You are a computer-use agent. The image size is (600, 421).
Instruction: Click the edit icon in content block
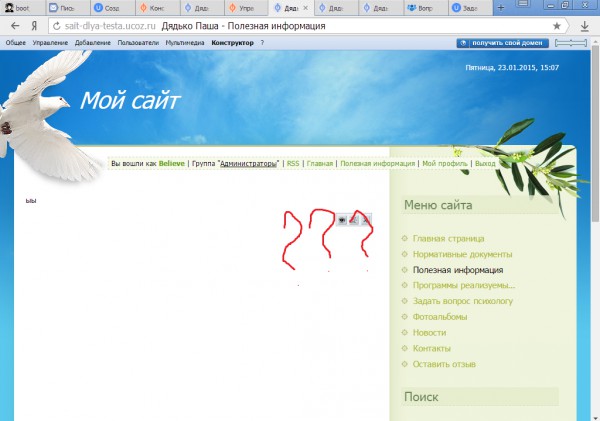click(x=354, y=220)
